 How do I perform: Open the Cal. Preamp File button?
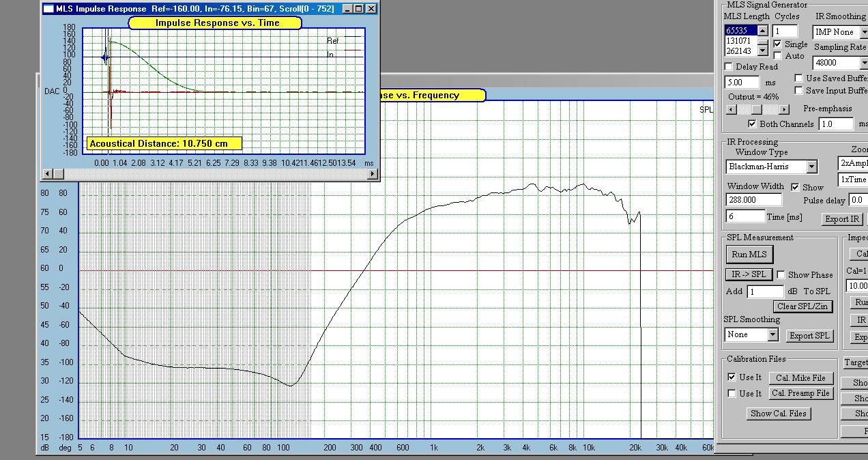click(x=800, y=393)
